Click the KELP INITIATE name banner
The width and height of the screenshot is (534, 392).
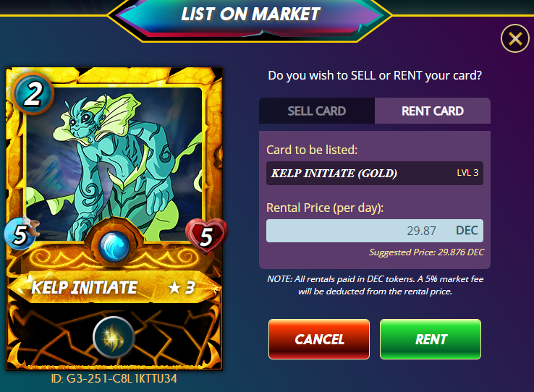click(x=85, y=288)
